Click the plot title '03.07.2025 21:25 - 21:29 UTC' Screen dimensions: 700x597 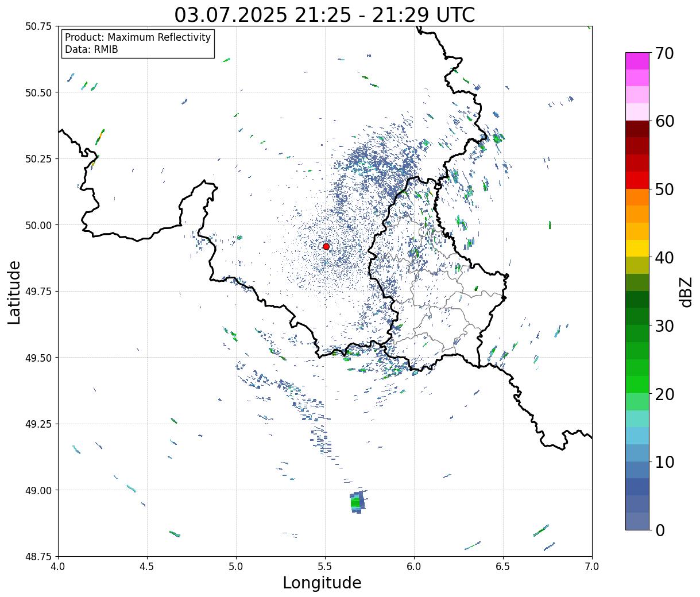click(324, 14)
